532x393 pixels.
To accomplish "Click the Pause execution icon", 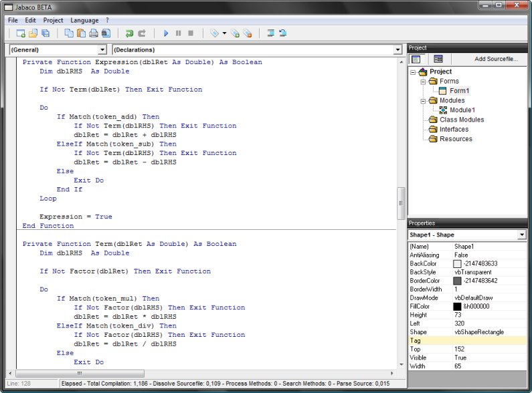I will click(179, 33).
